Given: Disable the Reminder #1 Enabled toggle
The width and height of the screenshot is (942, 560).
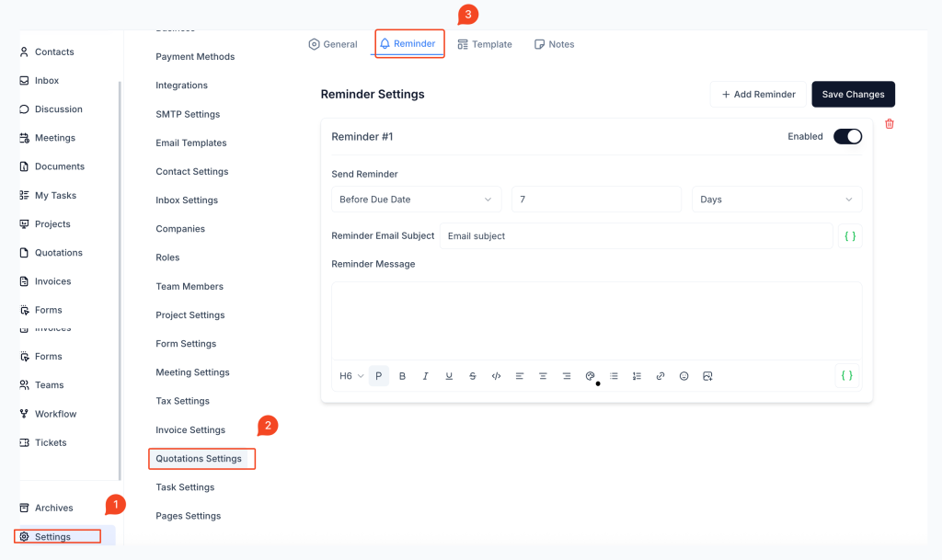Looking at the screenshot, I should click(847, 137).
